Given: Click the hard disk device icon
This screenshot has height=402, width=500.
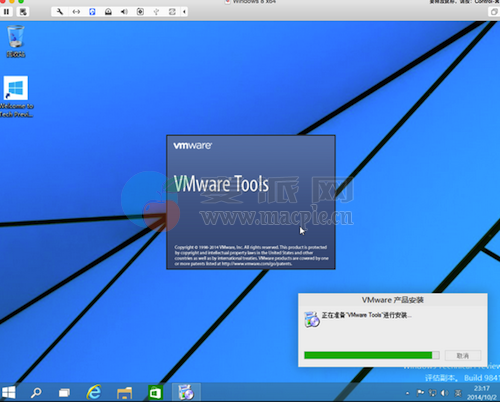Looking at the screenshot, I should point(108,12).
